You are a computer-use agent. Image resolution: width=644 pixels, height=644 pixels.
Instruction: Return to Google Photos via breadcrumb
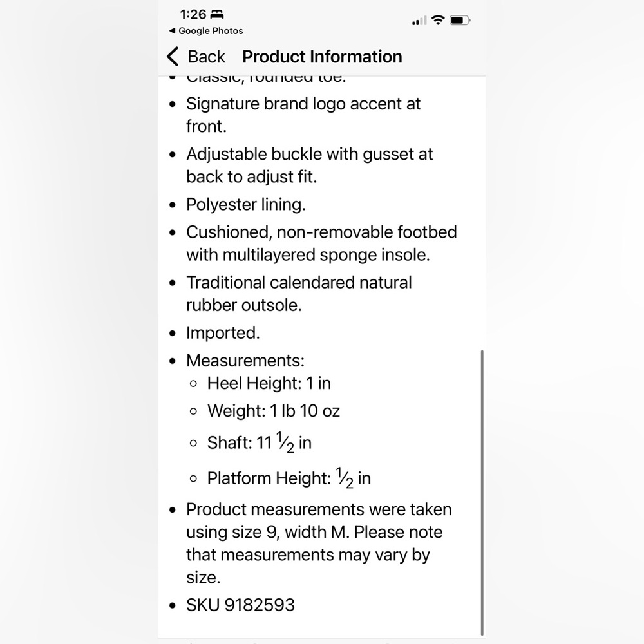206,31
